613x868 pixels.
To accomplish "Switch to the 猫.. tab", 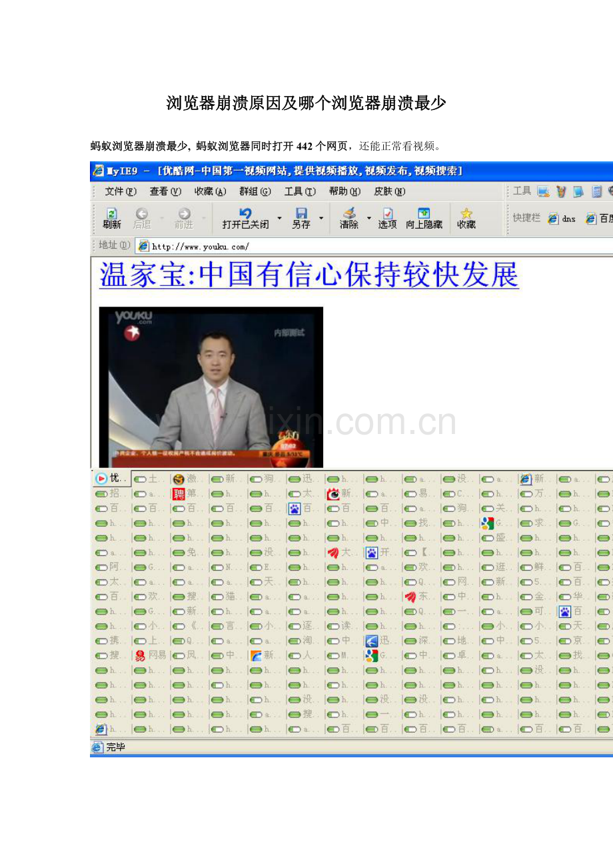I will [x=227, y=597].
